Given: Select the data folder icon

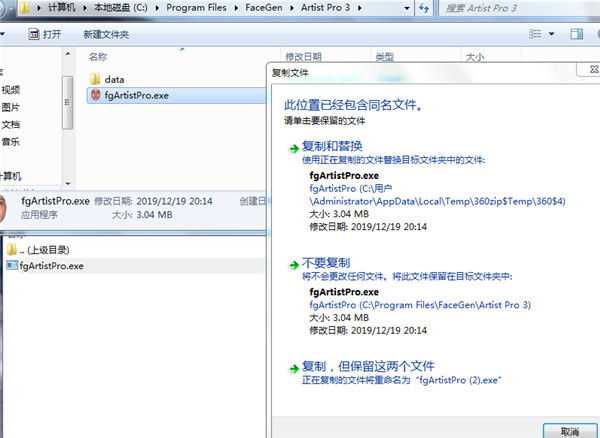Looking at the screenshot, I should 95,78.
